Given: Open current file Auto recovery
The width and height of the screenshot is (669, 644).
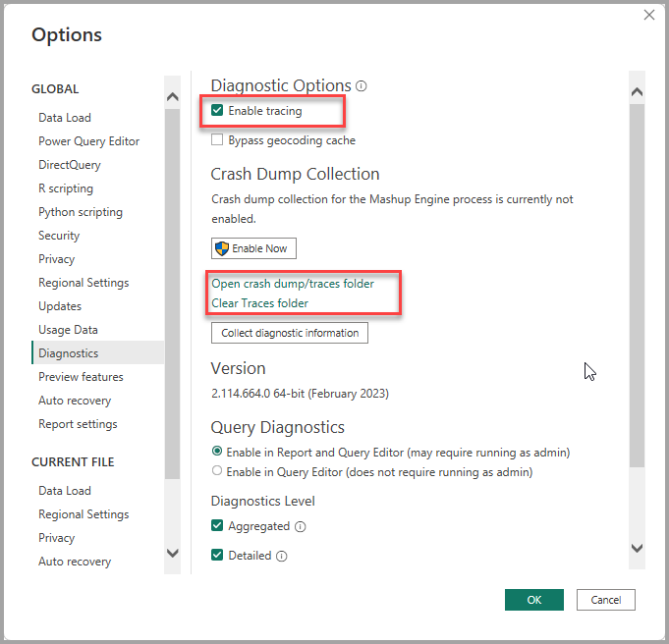Looking at the screenshot, I should tap(75, 562).
